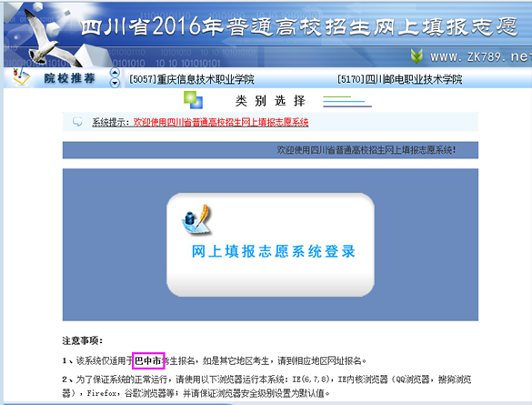Click the 注意事项 notes heading
The width and height of the screenshot is (532, 405).
83,340
